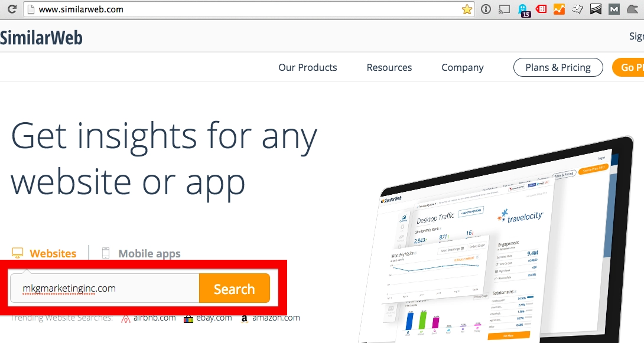This screenshot has width=644, height=343.
Task: Click the dark M extension icon
Action: click(614, 9)
